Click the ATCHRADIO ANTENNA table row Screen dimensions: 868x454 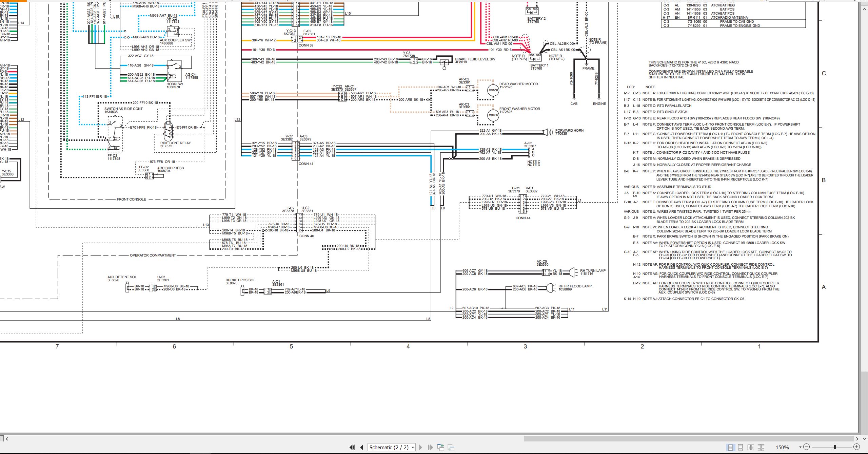[x=733, y=18]
